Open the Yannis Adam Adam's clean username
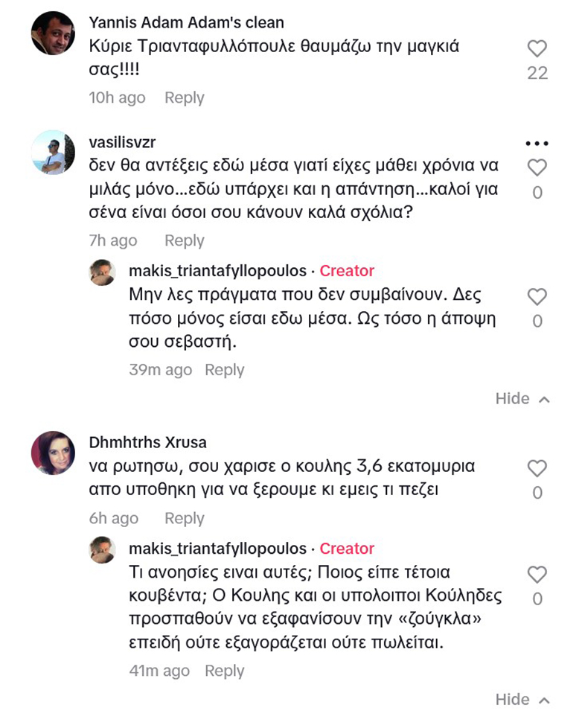Image resolution: width=582 pixels, height=728 pixels. coord(185,22)
